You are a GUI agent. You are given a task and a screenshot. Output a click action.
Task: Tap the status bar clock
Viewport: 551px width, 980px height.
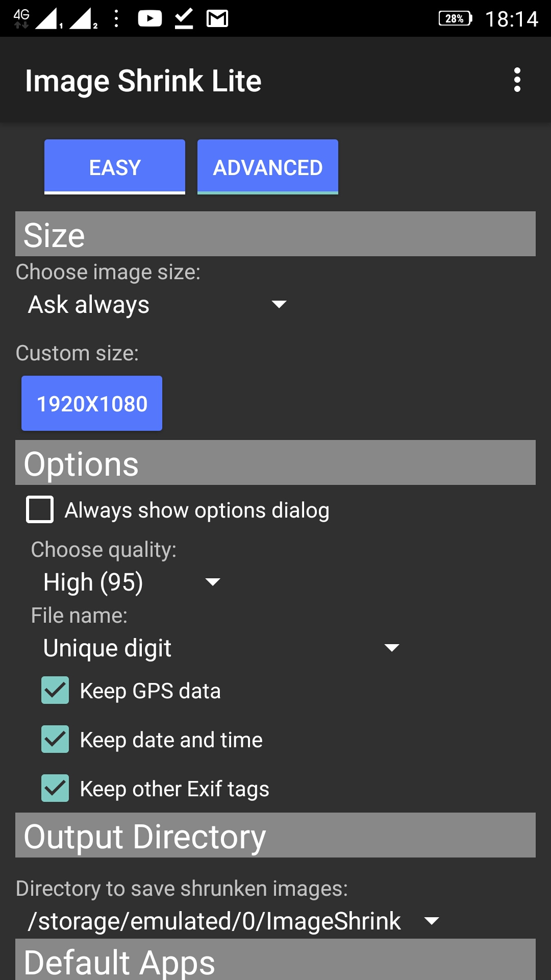click(x=511, y=19)
